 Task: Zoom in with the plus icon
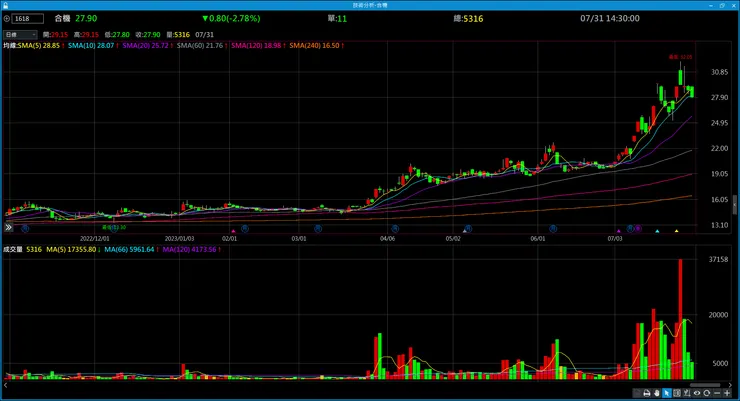pyautogui.click(x=727, y=393)
